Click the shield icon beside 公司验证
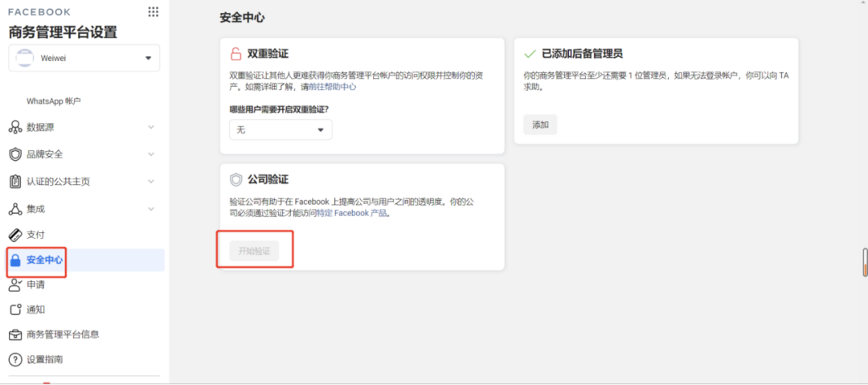 (235, 179)
